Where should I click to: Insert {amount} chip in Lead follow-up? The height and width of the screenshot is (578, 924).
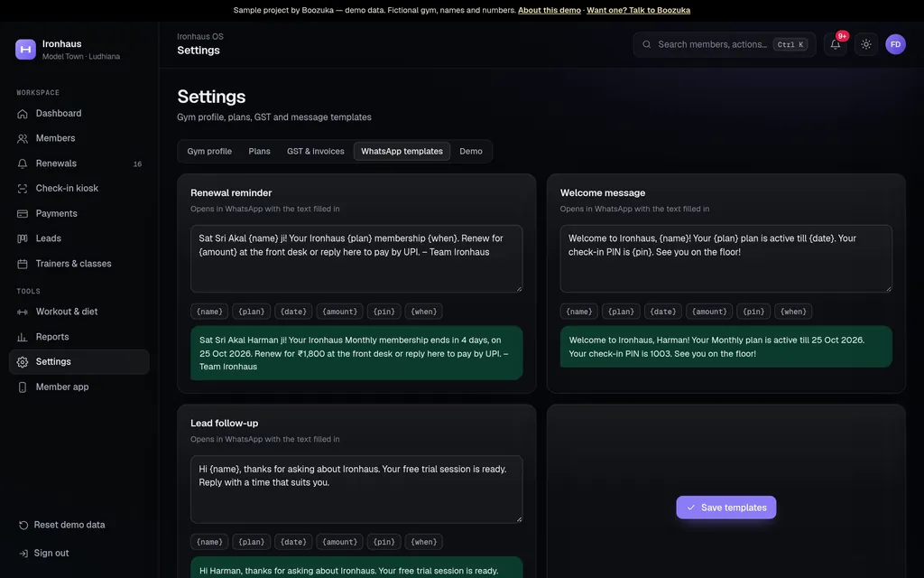(340, 542)
